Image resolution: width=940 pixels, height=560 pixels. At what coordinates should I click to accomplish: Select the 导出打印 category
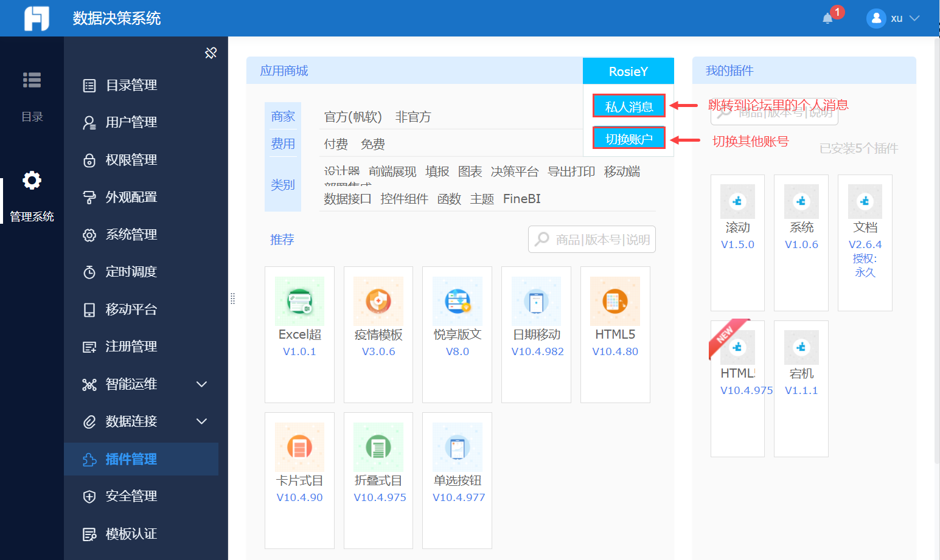click(x=571, y=171)
